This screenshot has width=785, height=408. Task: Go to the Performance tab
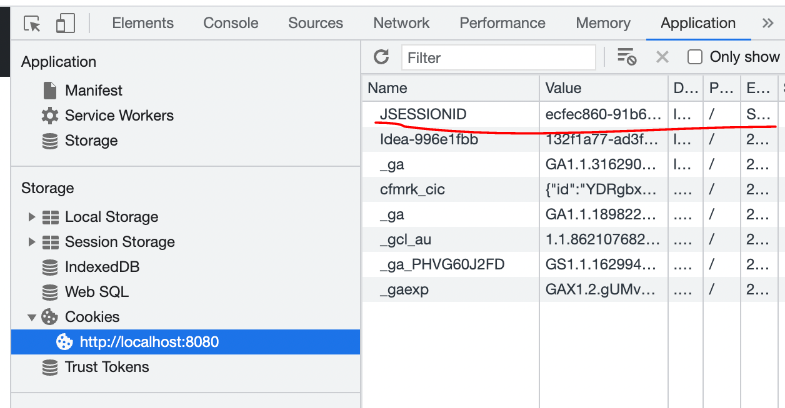click(502, 23)
